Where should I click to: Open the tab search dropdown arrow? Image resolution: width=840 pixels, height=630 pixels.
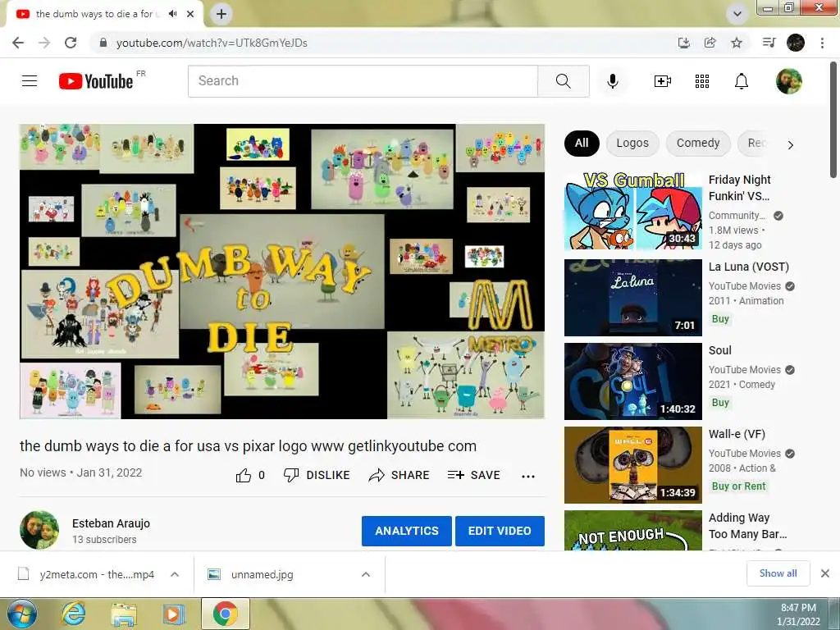pyautogui.click(x=737, y=14)
